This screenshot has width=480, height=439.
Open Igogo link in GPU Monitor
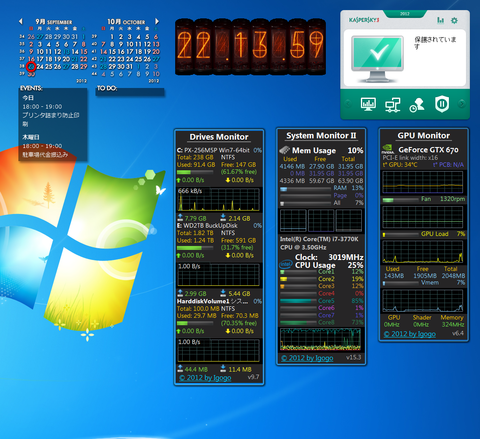coord(410,334)
